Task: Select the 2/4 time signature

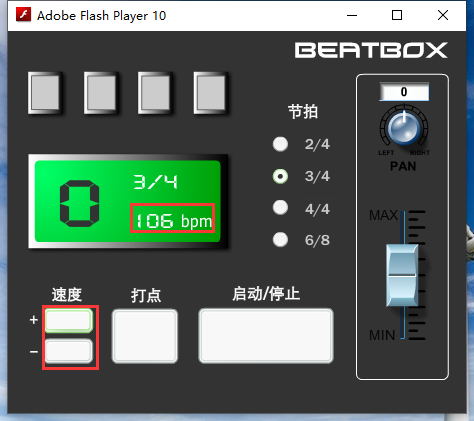Action: click(280, 144)
